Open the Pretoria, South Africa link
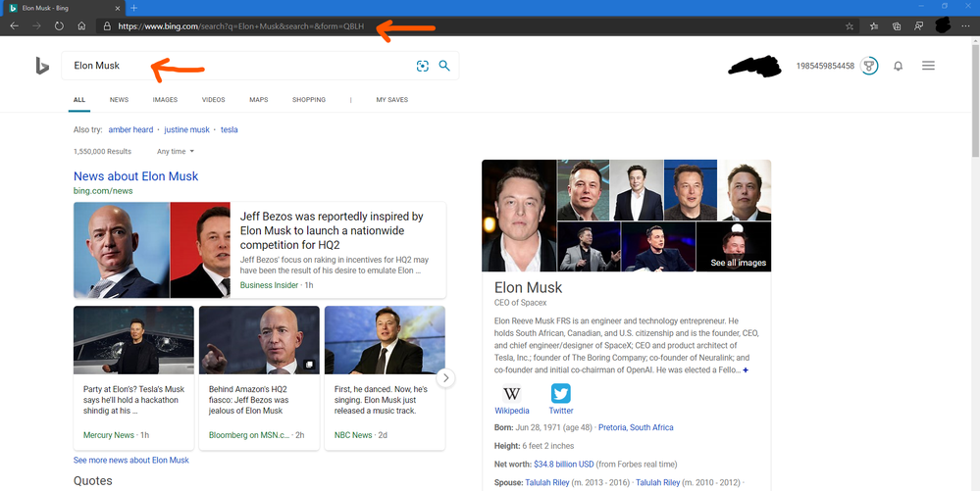Screen dimensions: 980x491 [x=636, y=428]
